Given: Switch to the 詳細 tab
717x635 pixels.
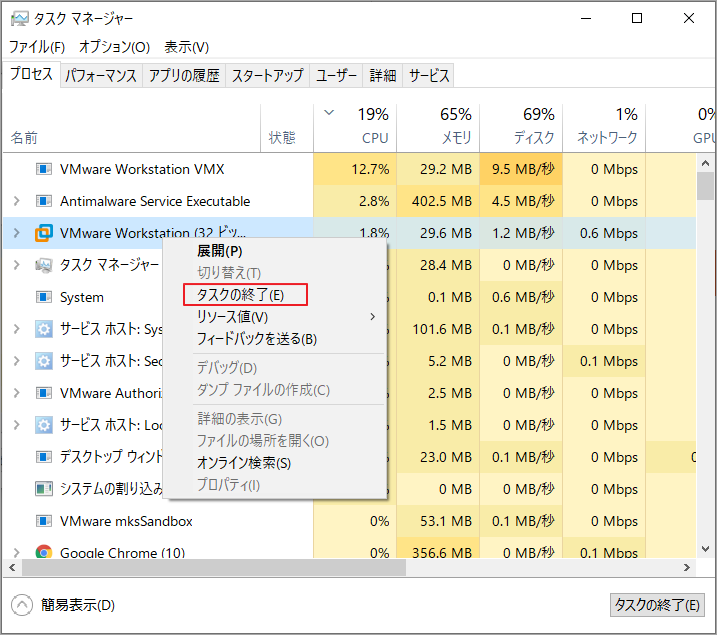Looking at the screenshot, I should point(383,75).
